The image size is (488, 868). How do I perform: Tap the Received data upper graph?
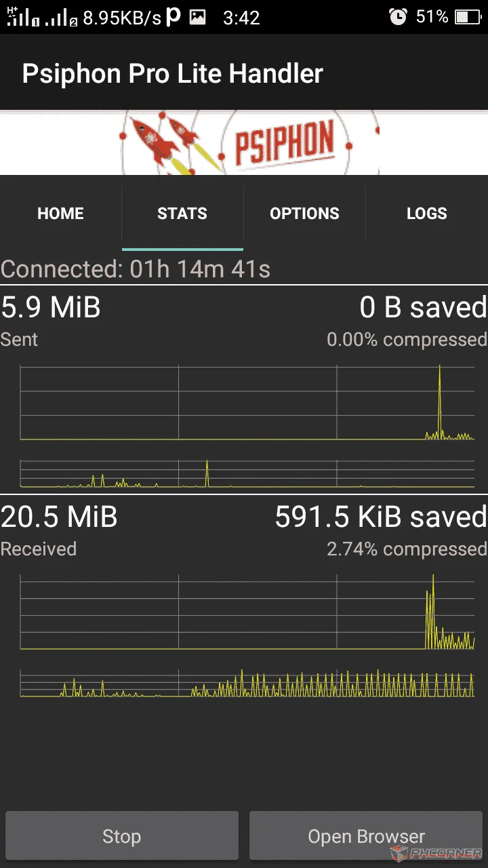[x=247, y=612]
